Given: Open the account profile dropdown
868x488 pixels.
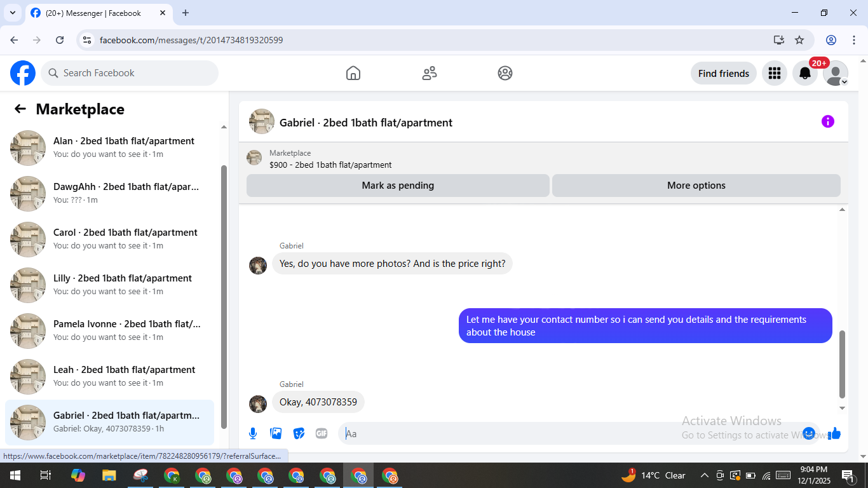Looking at the screenshot, I should click(x=836, y=73).
